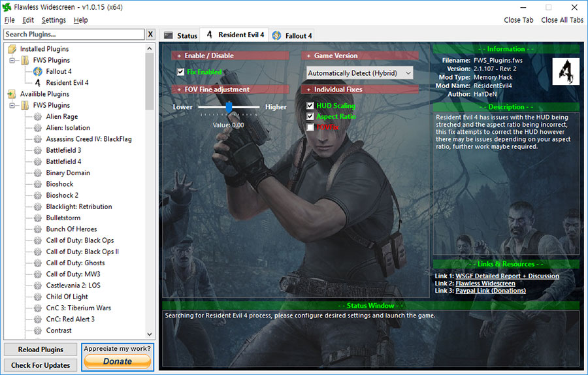
Task: Select CnC 3: Tiberium Wars plugin
Action: click(78, 308)
